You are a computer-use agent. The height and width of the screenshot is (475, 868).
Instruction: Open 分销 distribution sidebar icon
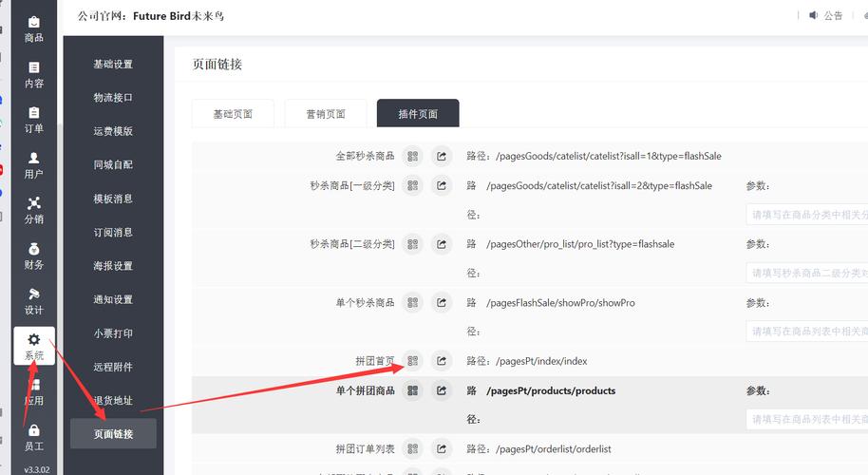pyautogui.click(x=34, y=210)
